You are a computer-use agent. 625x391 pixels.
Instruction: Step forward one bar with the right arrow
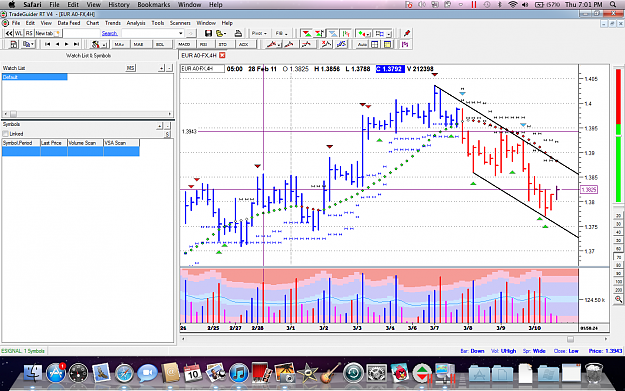click(x=67, y=44)
